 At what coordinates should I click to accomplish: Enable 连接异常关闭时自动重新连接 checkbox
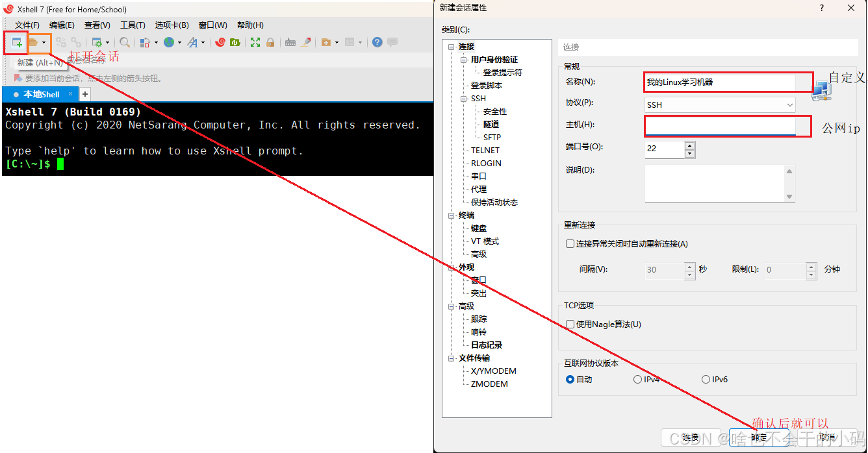coord(570,244)
